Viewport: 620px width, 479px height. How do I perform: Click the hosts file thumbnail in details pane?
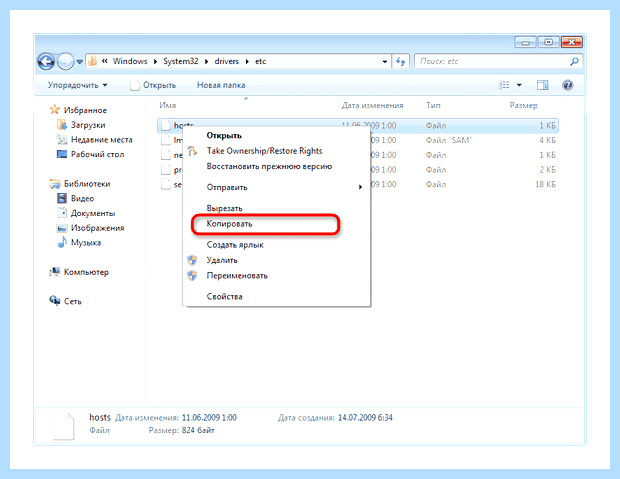[63, 426]
